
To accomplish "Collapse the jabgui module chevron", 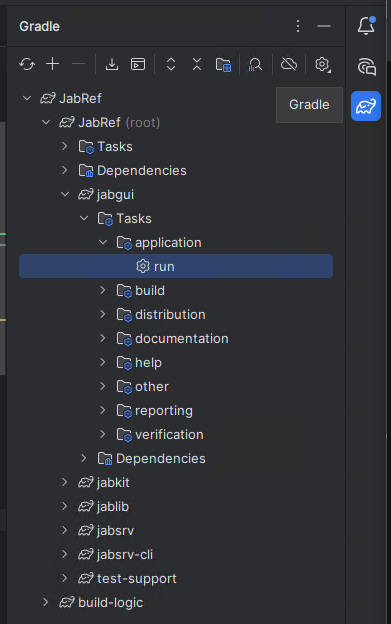I will tap(65, 194).
